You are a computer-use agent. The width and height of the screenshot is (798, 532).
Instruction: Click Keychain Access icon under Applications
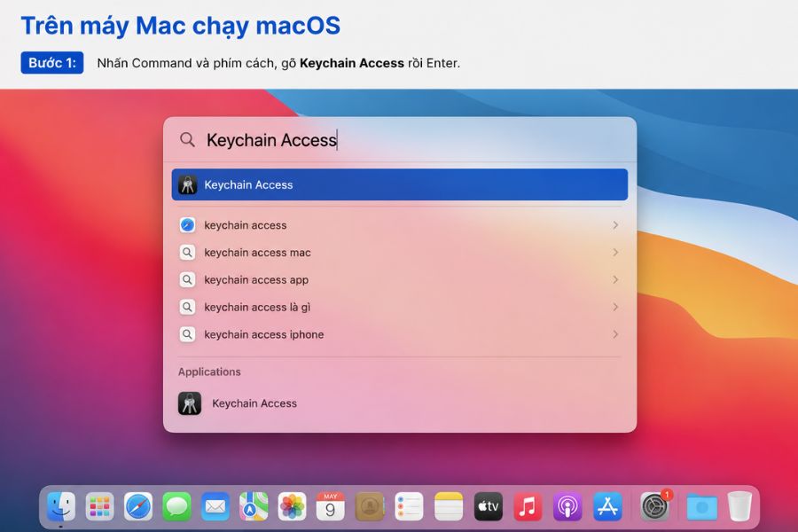tap(190, 403)
